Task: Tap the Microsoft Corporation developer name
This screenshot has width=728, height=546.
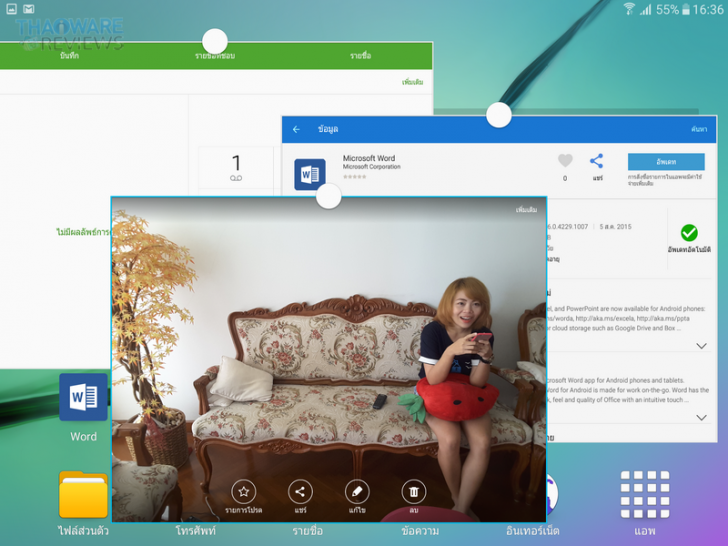Action: (x=371, y=167)
